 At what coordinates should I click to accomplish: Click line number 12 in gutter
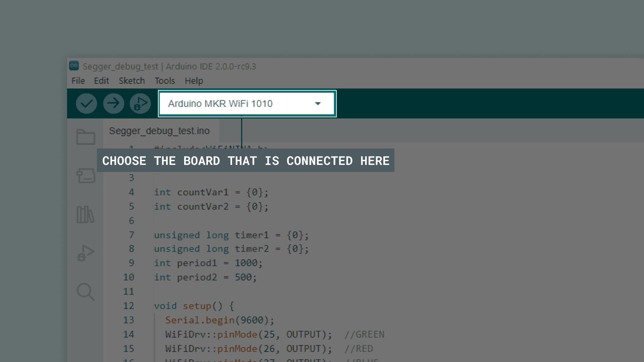[128, 306]
